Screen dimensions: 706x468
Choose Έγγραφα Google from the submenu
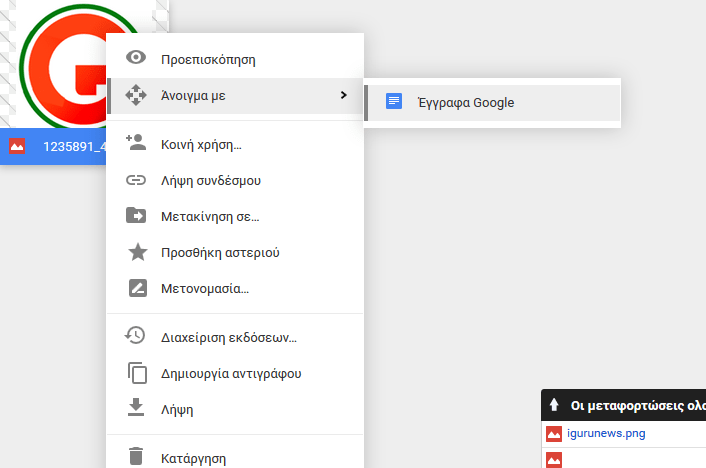point(479,102)
